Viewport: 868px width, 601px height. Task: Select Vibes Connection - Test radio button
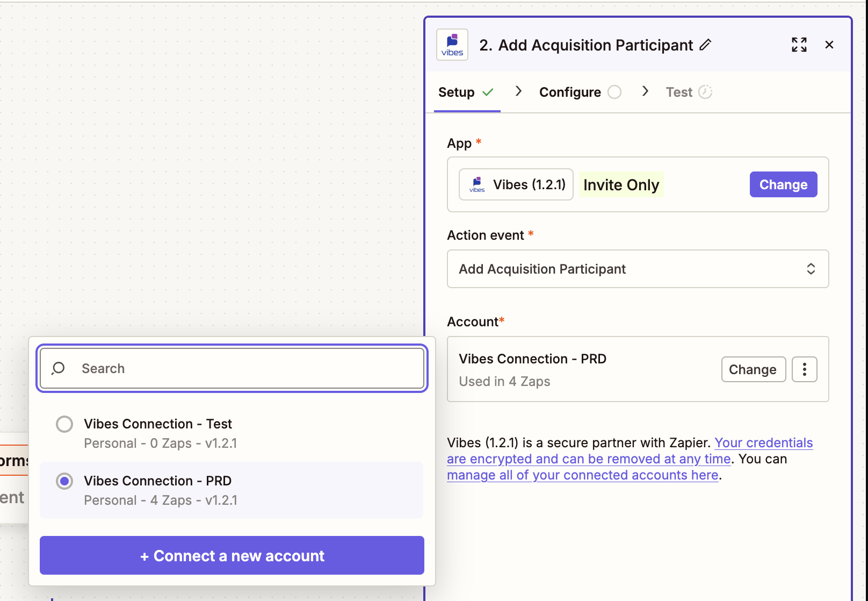pyautogui.click(x=64, y=424)
